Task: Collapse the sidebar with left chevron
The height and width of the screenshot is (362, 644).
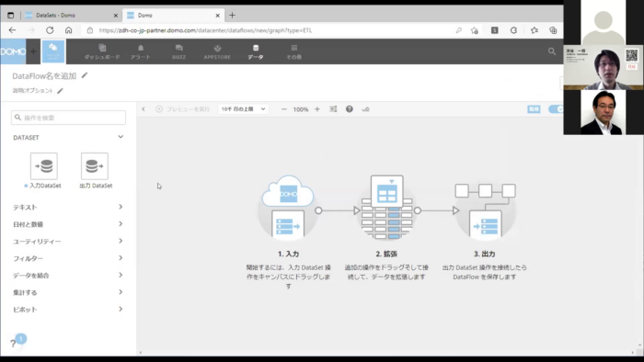Action: 144,109
